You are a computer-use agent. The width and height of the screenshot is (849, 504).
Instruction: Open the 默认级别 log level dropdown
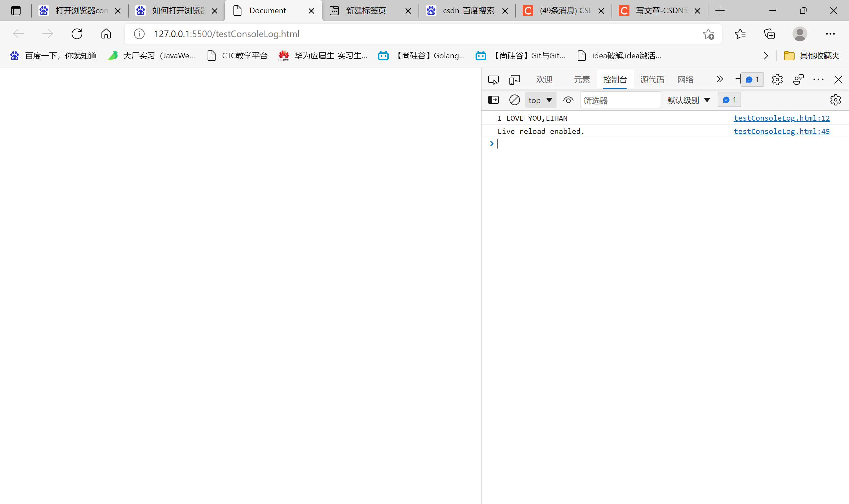(x=688, y=100)
